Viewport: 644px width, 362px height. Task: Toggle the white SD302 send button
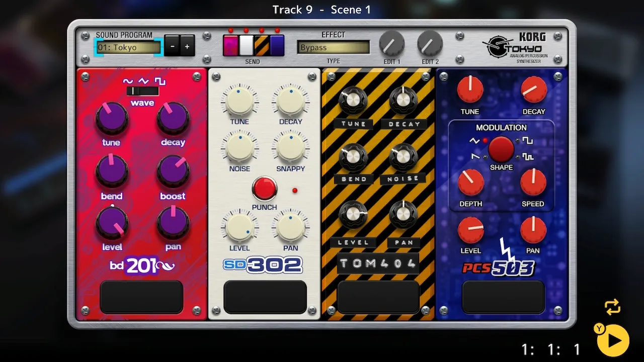click(246, 45)
